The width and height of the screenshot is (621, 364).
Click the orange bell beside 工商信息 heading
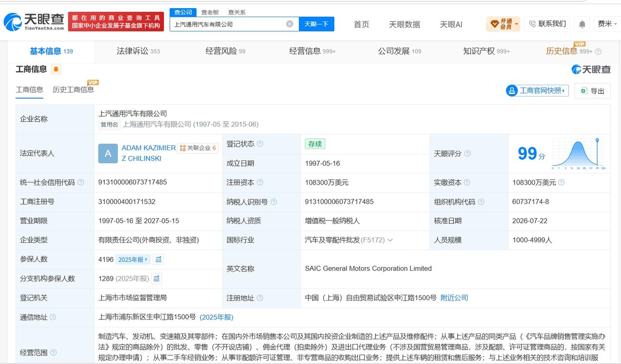click(56, 69)
